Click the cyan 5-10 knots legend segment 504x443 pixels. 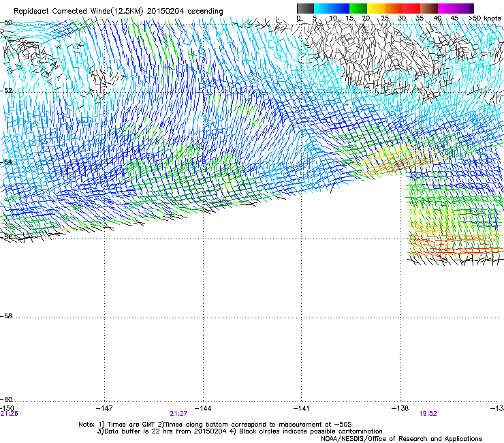[323, 8]
